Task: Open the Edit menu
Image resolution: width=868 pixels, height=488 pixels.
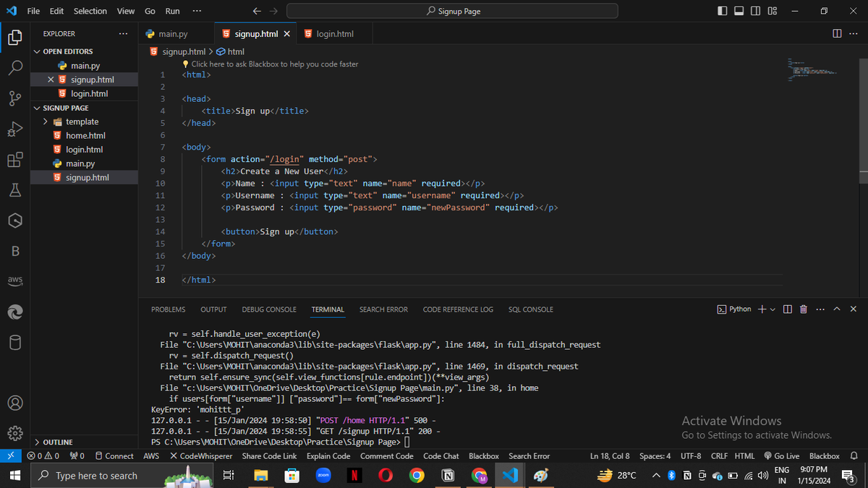Action: (x=56, y=11)
